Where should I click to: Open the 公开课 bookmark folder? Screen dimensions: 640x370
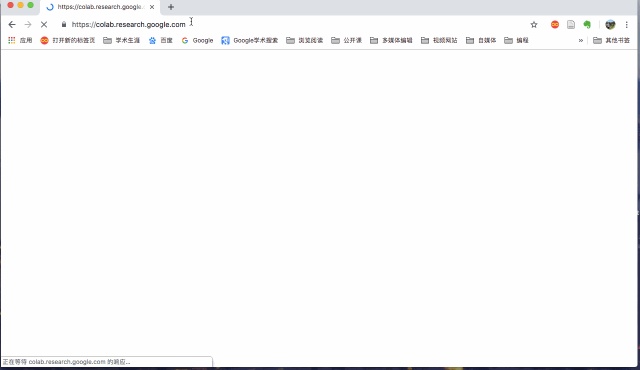tap(347, 40)
